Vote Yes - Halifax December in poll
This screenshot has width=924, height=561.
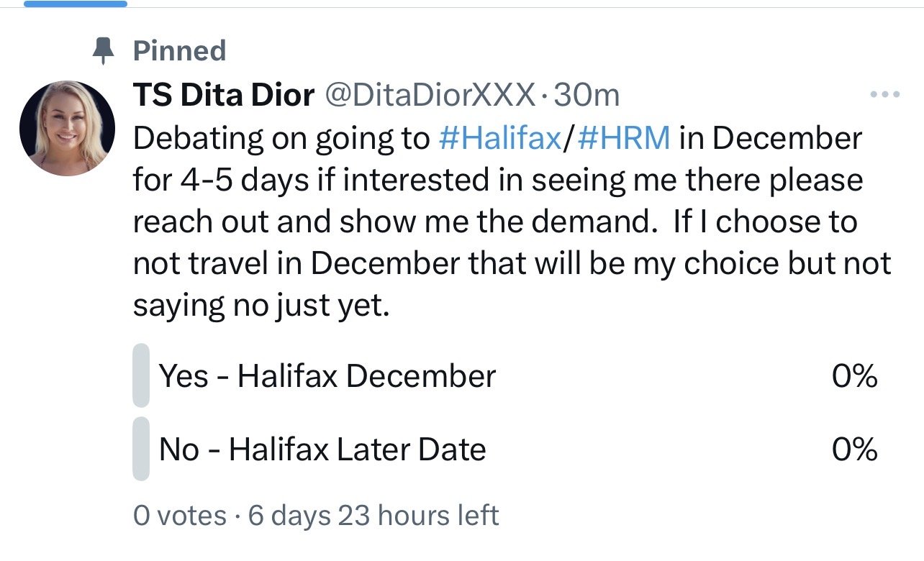tap(327, 376)
